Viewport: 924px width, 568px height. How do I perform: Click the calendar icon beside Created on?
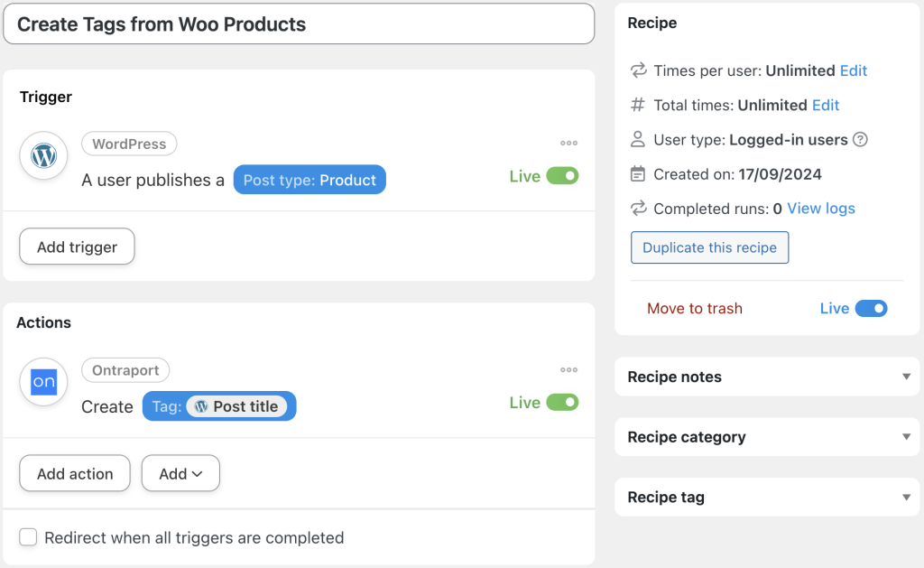click(x=639, y=174)
